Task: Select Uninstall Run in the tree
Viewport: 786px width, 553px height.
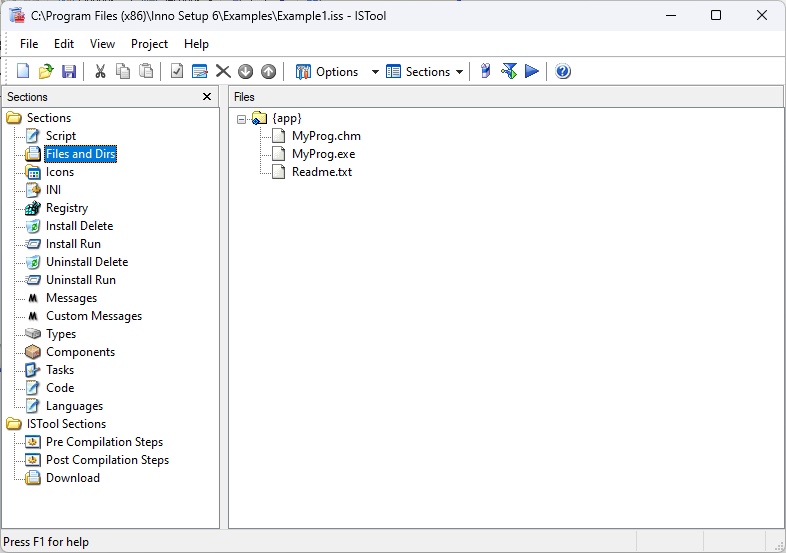Action: tap(81, 280)
